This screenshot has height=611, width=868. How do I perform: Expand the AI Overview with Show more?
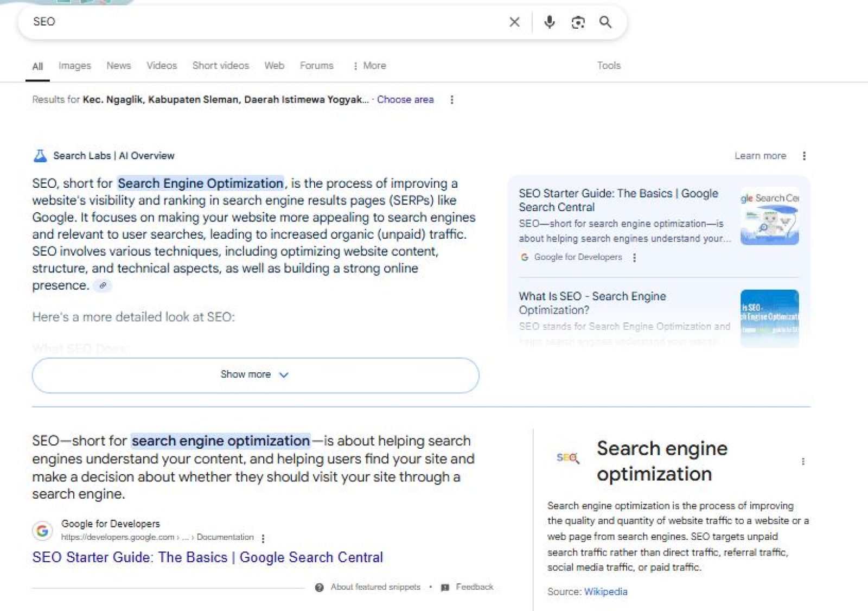point(255,374)
